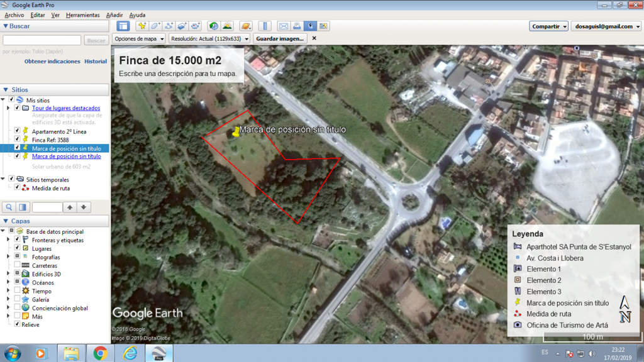The image size is (644, 362).
Task: Click the print icon in toolbar
Action: click(297, 26)
